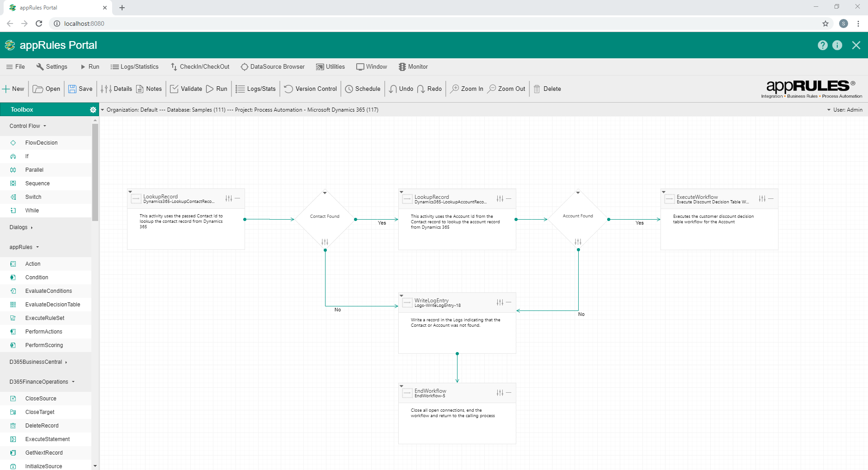Create a new workflow with the New icon
This screenshot has width=868, height=470.
pos(14,89)
